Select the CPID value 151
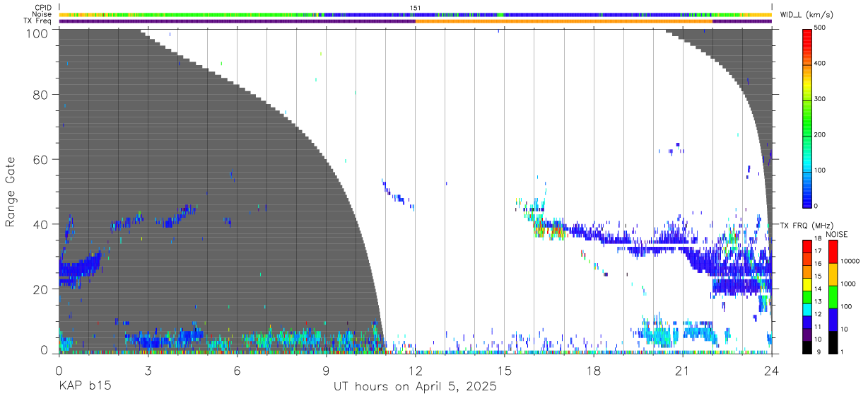The image size is (868, 401). point(416,8)
